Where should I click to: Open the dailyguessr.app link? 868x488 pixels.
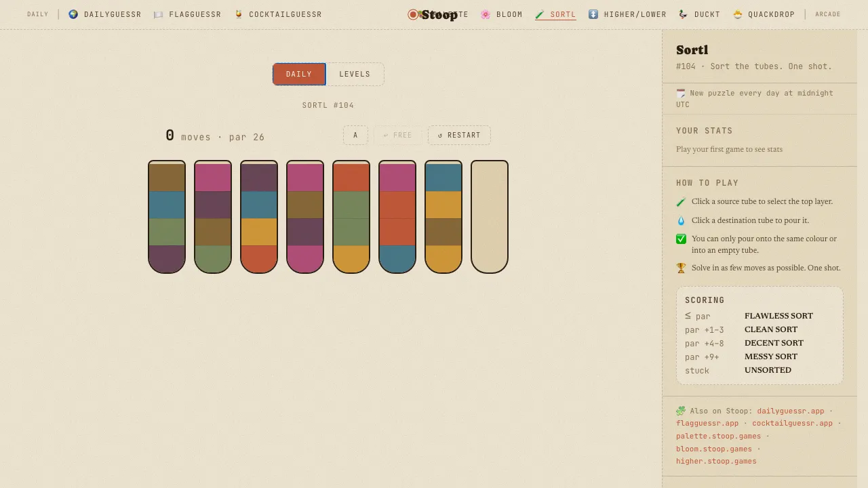[x=791, y=411]
